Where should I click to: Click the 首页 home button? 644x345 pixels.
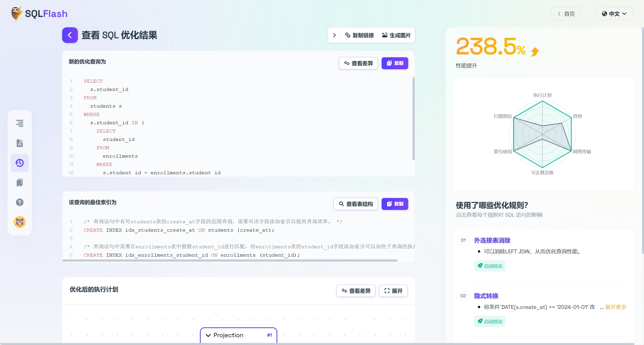point(566,14)
